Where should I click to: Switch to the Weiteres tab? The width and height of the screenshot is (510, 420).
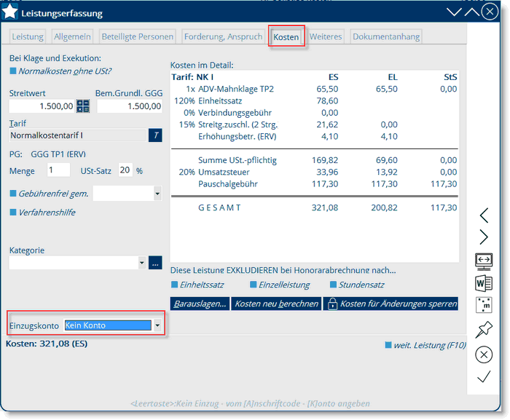point(326,36)
